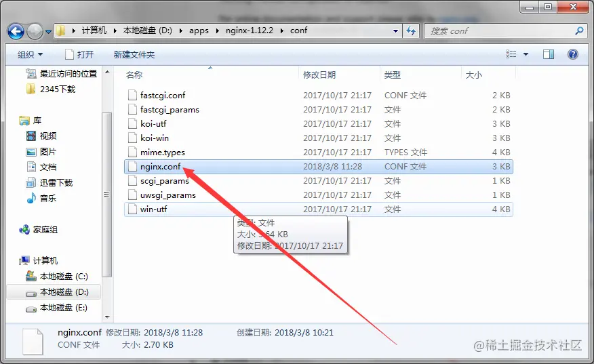The height and width of the screenshot is (364, 594).
Task: Click the 打开 toolbar button
Action: [79, 54]
